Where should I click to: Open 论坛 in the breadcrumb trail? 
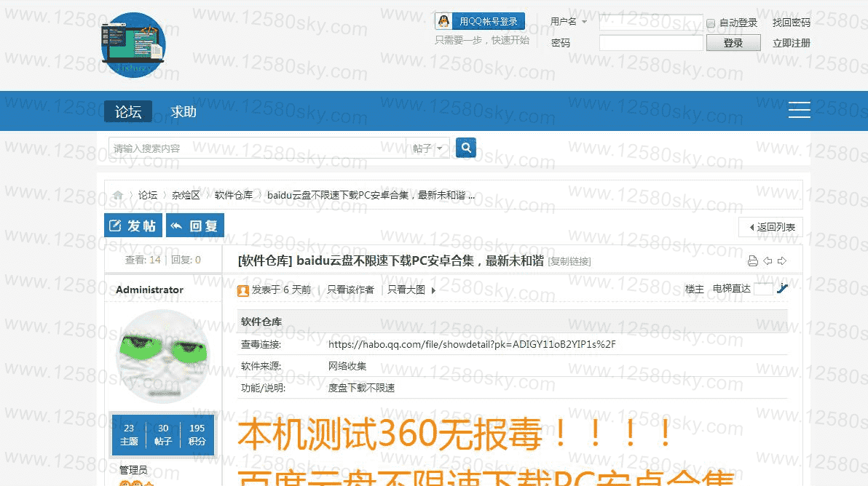[x=148, y=195]
